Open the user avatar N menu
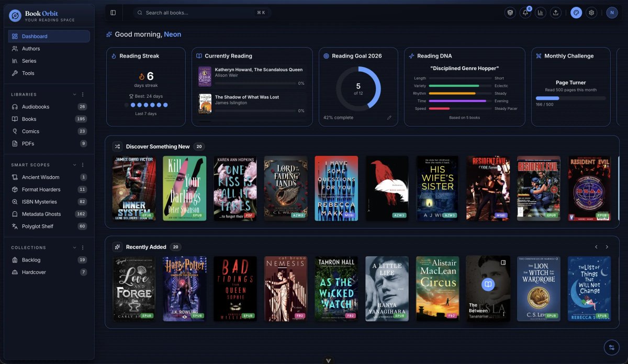628x364 pixels. tap(612, 13)
